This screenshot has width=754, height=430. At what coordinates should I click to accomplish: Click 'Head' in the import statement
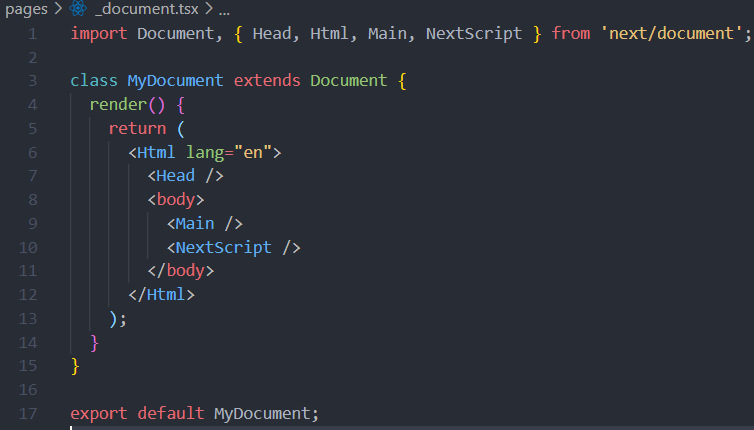272,34
